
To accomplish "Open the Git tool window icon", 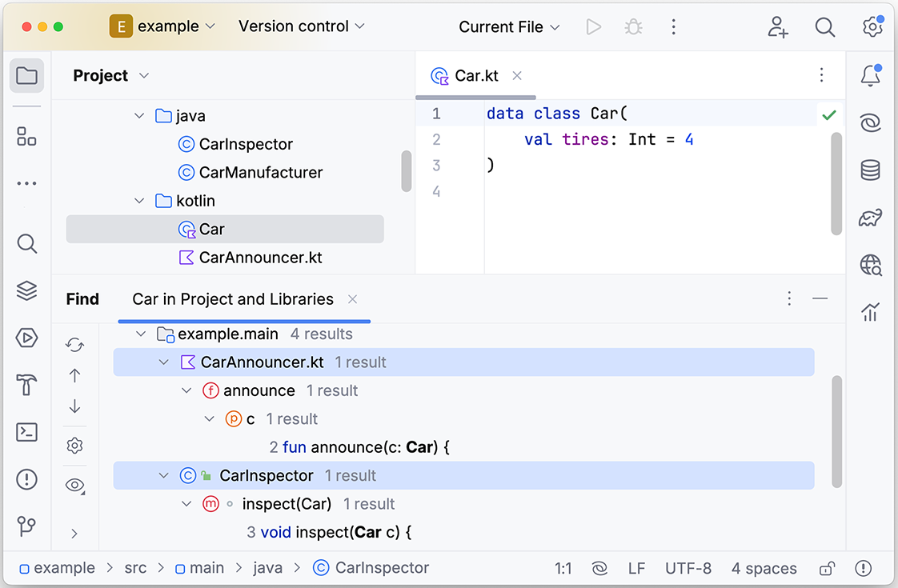I will click(26, 526).
